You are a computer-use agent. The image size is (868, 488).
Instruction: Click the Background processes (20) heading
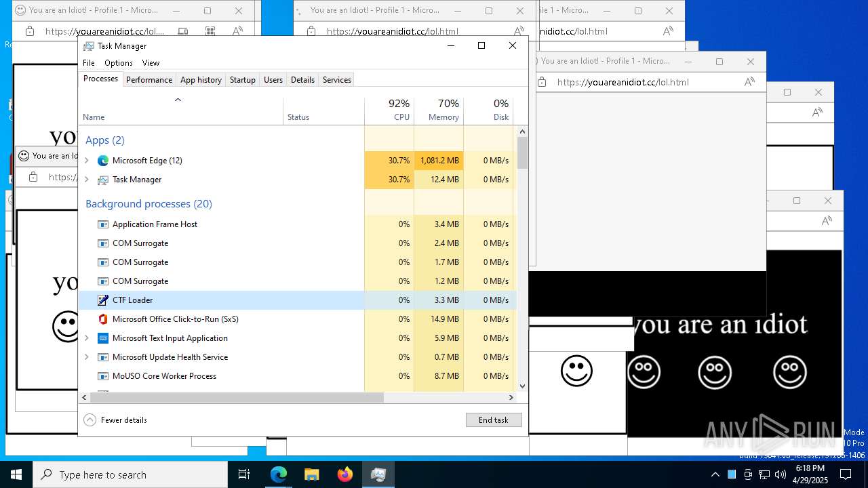point(149,204)
